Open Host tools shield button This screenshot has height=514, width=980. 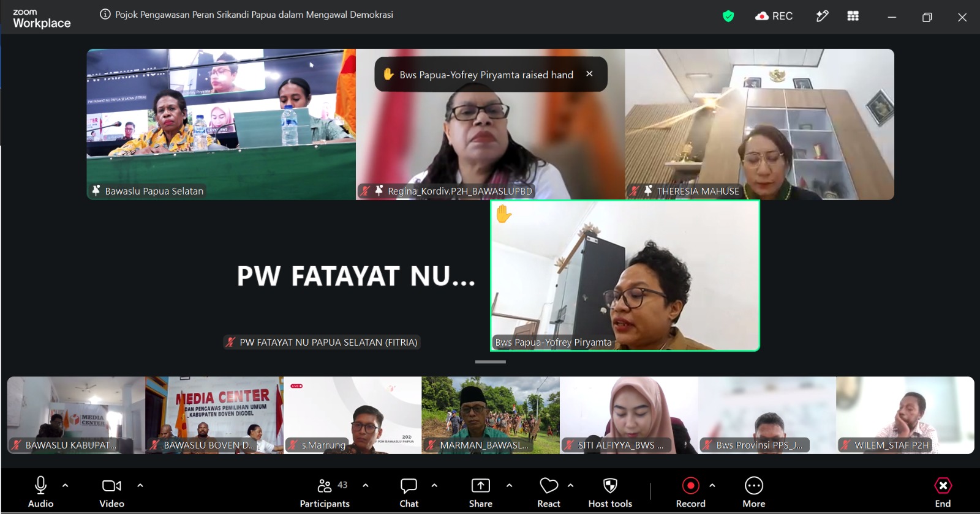point(610,492)
